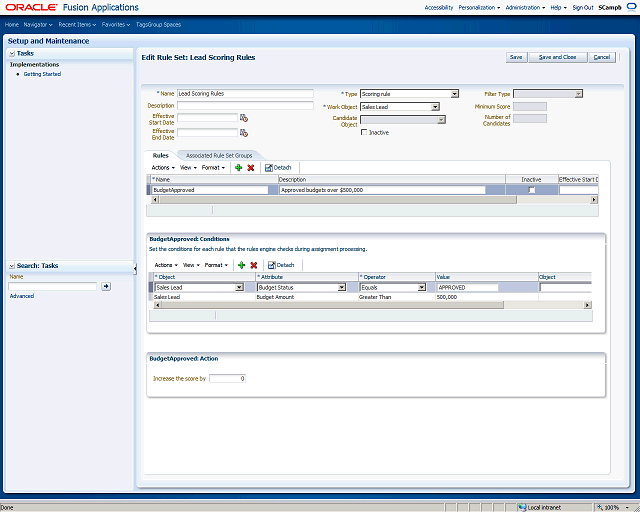Viewport: 640px width, 512px height.
Task: Click the delete condition red X icon
Action: pyautogui.click(x=253, y=265)
